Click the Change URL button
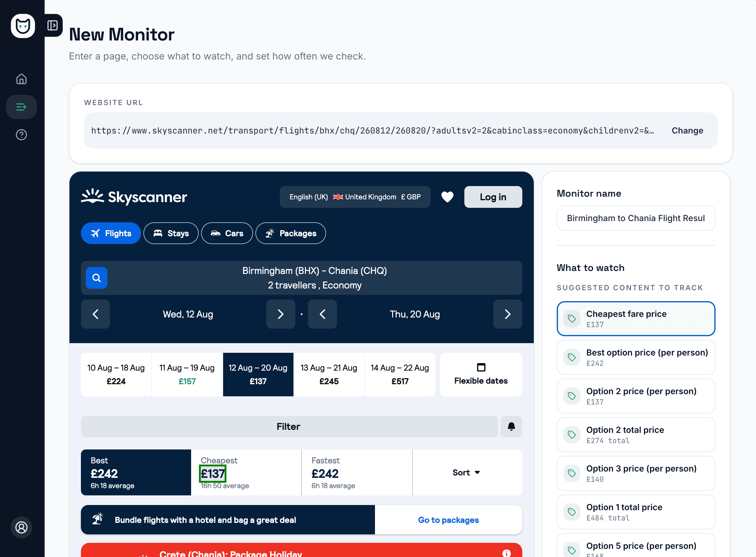Image resolution: width=756 pixels, height=557 pixels. pos(687,130)
